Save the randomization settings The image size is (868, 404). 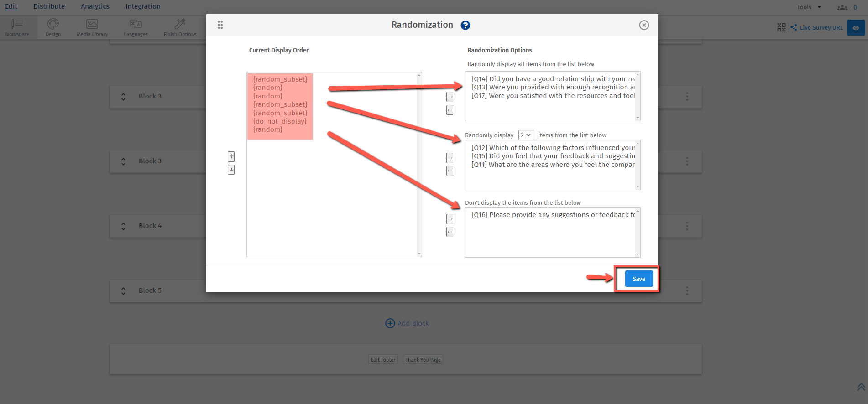pyautogui.click(x=639, y=279)
